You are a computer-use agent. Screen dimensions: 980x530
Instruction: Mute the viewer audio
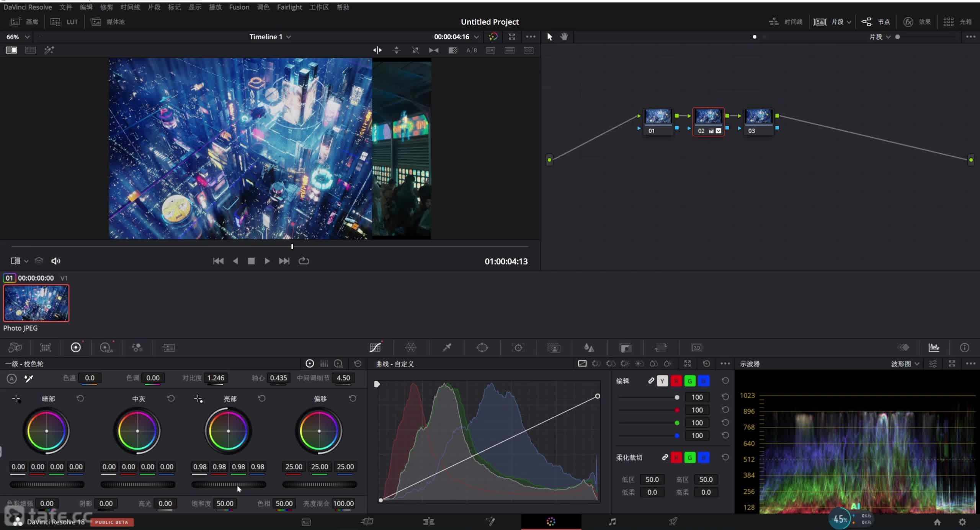click(x=56, y=261)
